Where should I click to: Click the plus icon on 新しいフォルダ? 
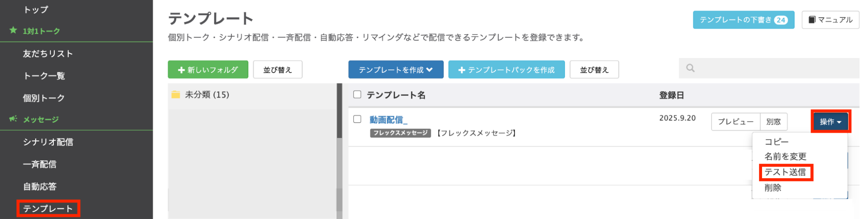point(182,70)
